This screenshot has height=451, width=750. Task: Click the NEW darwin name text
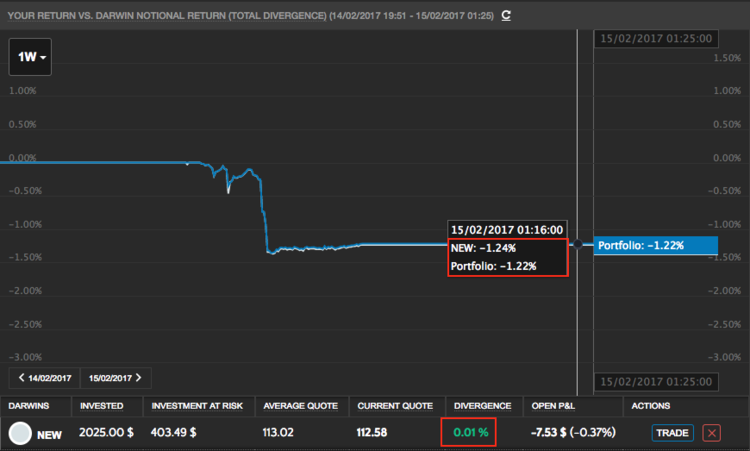coord(51,434)
